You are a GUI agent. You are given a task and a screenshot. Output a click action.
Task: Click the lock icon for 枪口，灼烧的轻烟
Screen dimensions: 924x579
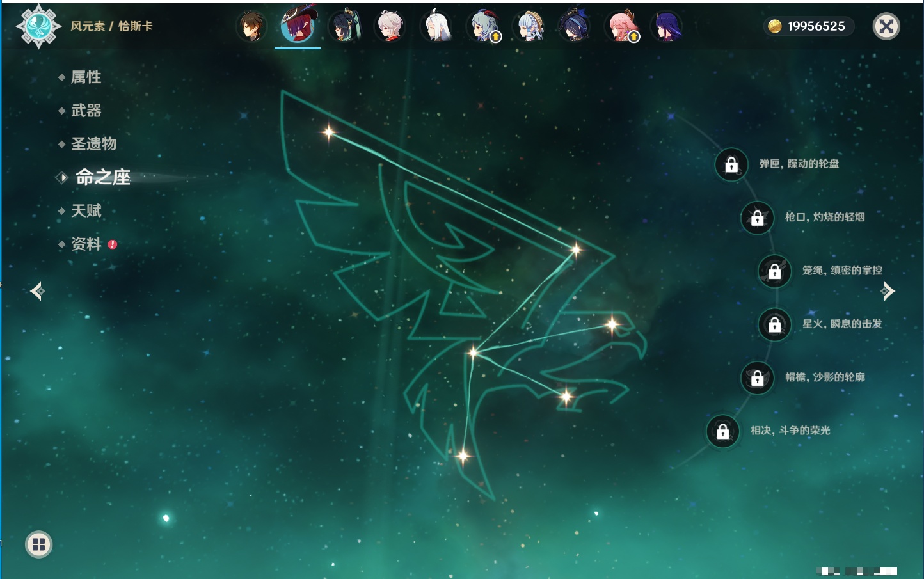[x=758, y=218]
